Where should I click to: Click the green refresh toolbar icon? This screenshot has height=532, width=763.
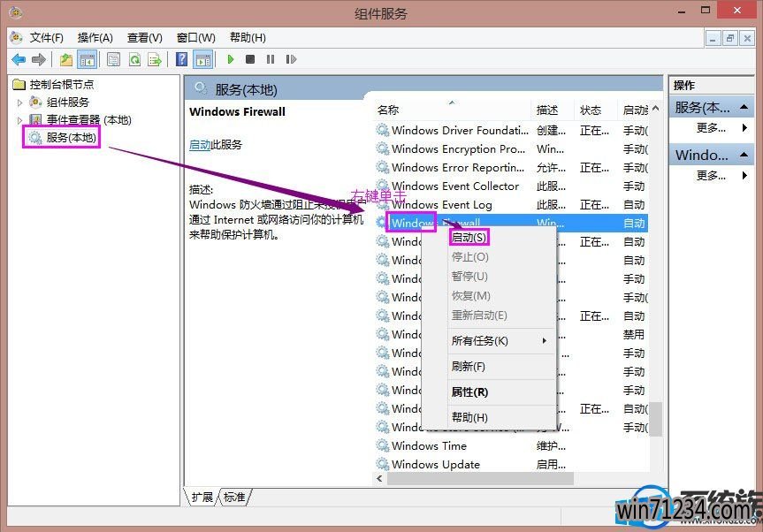(x=134, y=60)
